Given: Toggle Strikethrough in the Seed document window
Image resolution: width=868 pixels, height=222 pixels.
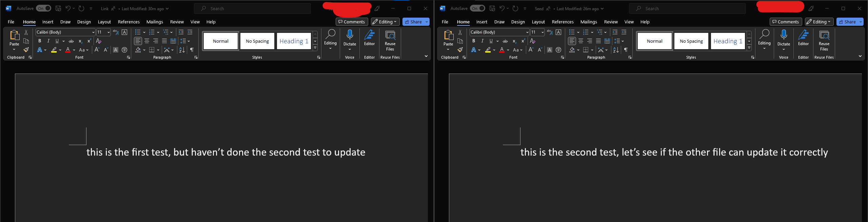Looking at the screenshot, I should pyautogui.click(x=505, y=41).
